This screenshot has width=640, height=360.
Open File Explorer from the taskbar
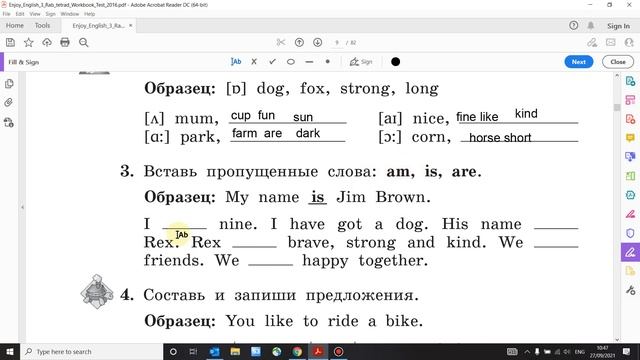click(x=235, y=351)
